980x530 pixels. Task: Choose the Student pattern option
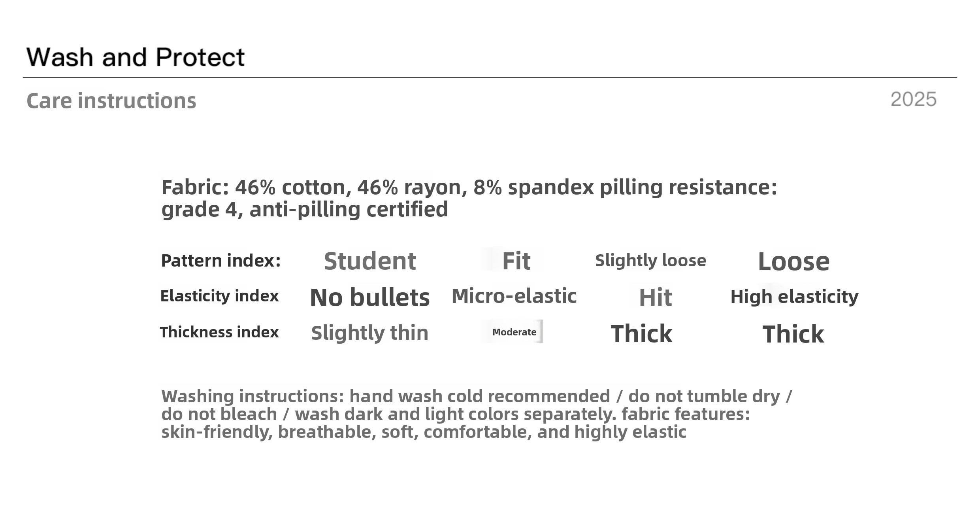pyautogui.click(x=369, y=261)
